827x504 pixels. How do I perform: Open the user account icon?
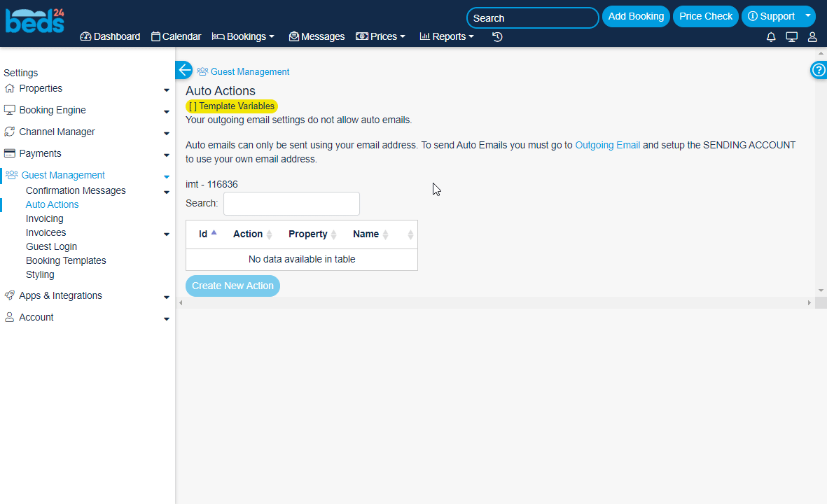[x=812, y=37]
